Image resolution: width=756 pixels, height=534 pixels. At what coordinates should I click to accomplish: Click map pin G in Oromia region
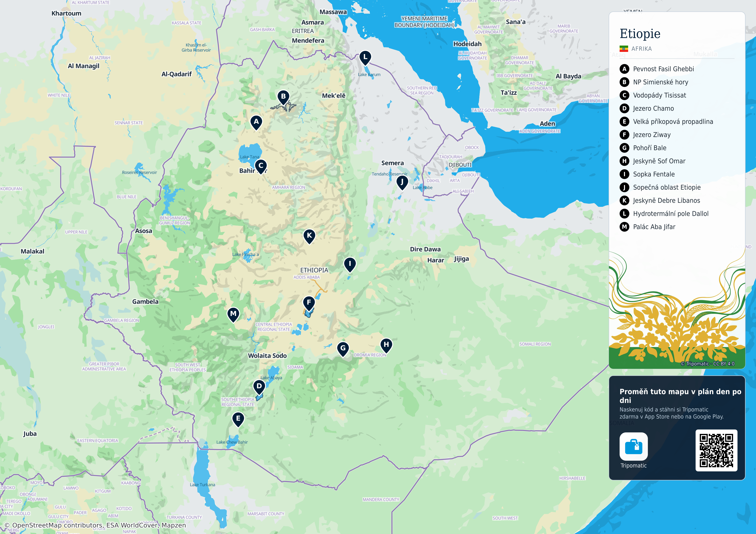pyautogui.click(x=343, y=349)
